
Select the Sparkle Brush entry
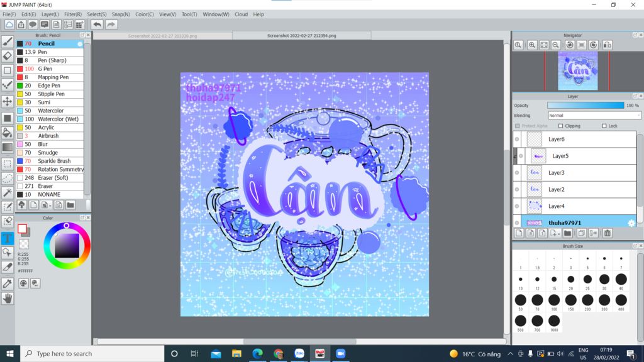coord(50,161)
